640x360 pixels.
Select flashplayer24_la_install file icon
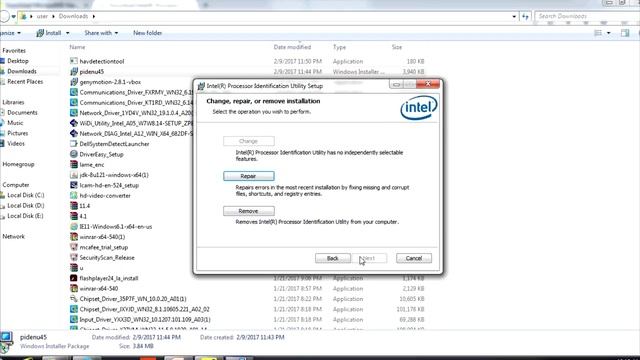coord(74,278)
